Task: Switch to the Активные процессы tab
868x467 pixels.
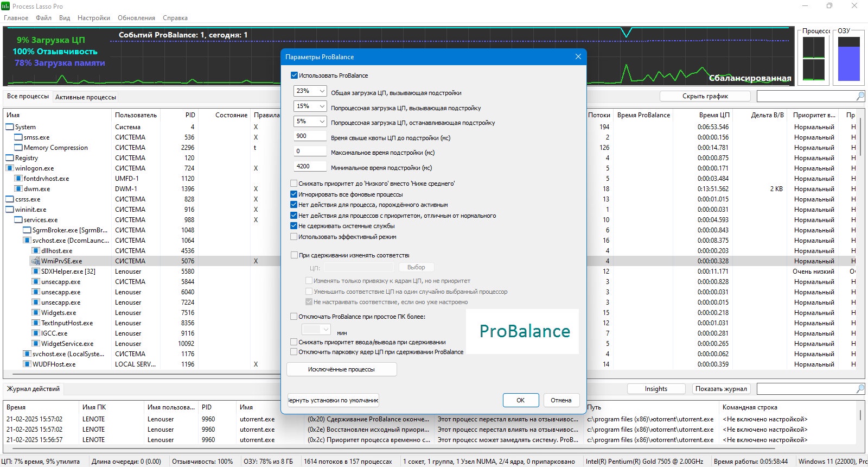Action: 86,97
